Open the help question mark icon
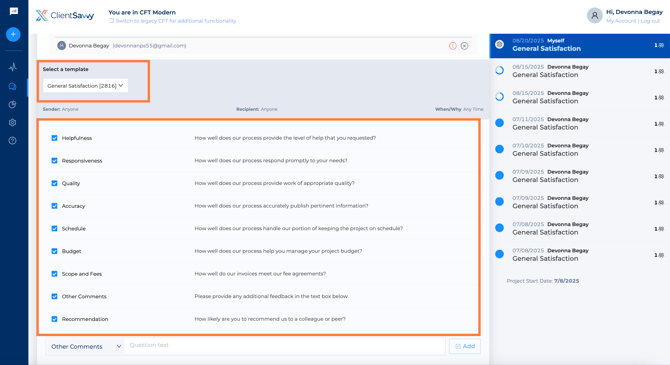The image size is (670, 365). pos(12,141)
